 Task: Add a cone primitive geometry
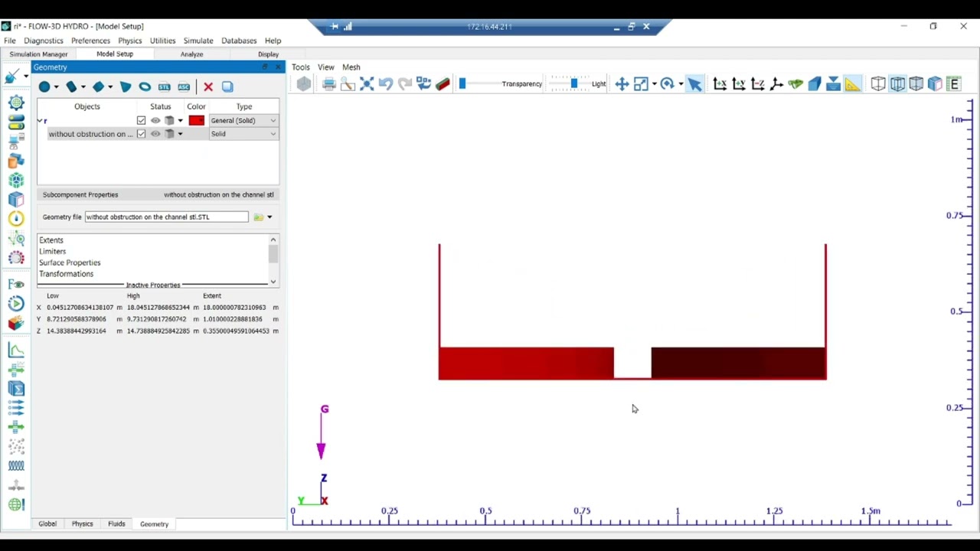pyautogui.click(x=126, y=87)
